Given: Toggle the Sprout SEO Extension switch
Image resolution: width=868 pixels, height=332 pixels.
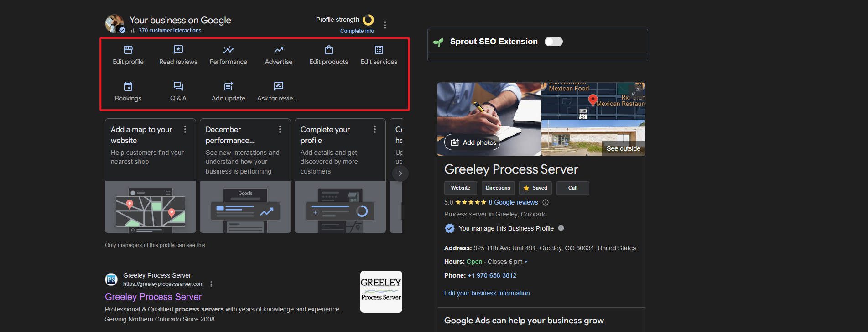Looking at the screenshot, I should click(553, 42).
